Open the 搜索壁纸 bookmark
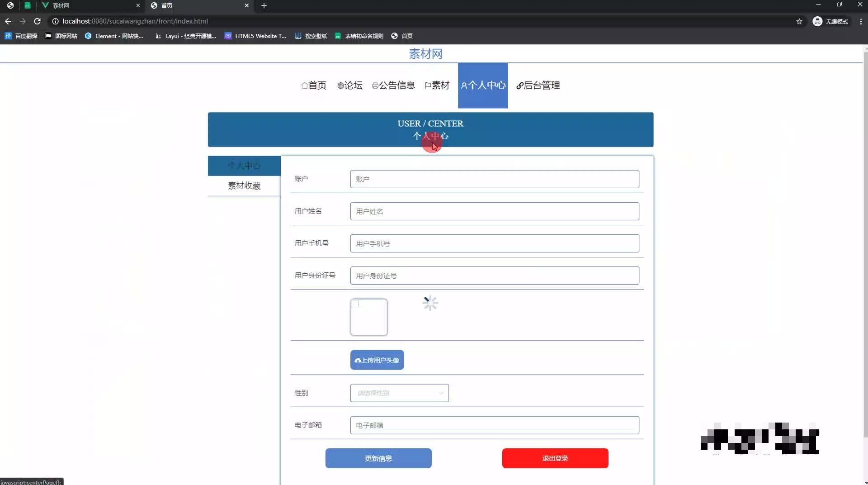Viewport: 868px width, 485px height. [x=311, y=36]
